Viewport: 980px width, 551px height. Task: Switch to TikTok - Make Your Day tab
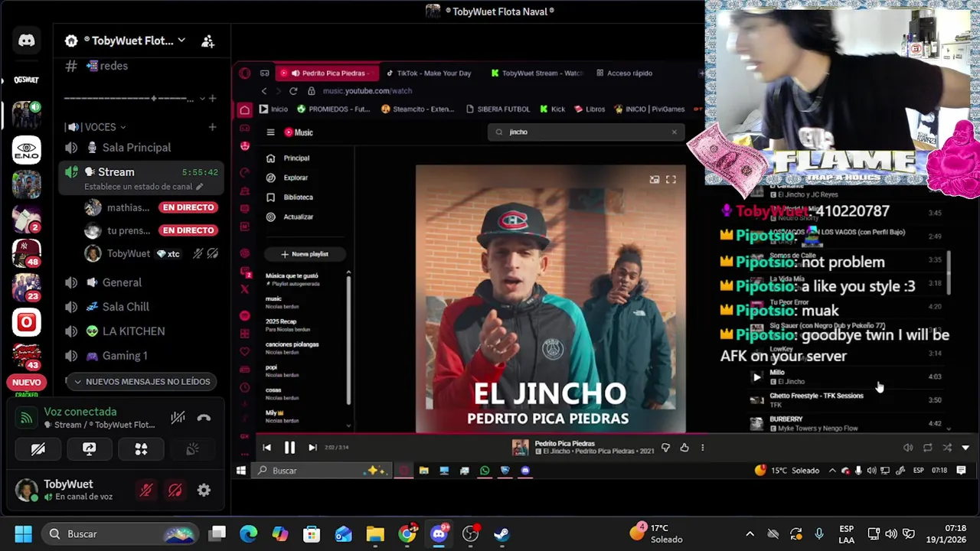click(x=430, y=73)
